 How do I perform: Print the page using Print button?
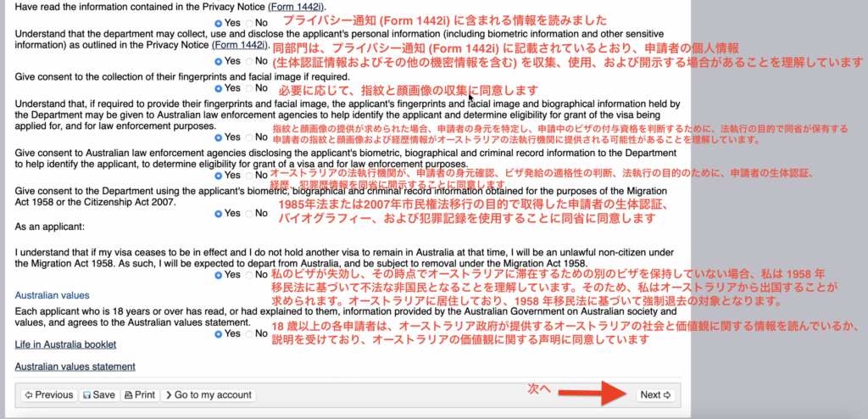coord(139,394)
